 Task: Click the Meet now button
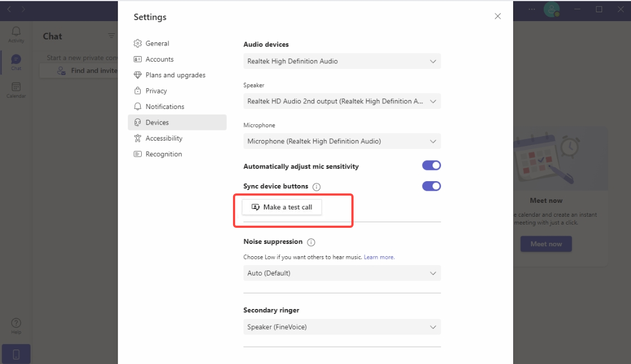[x=546, y=243]
